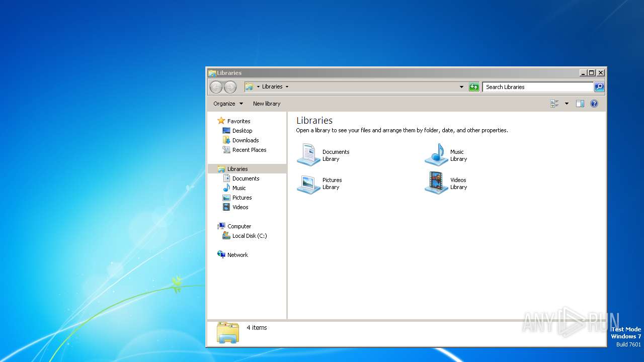Screen dimensions: 644x362
Task: Select Computer in the navigation pane
Action: [x=239, y=226]
